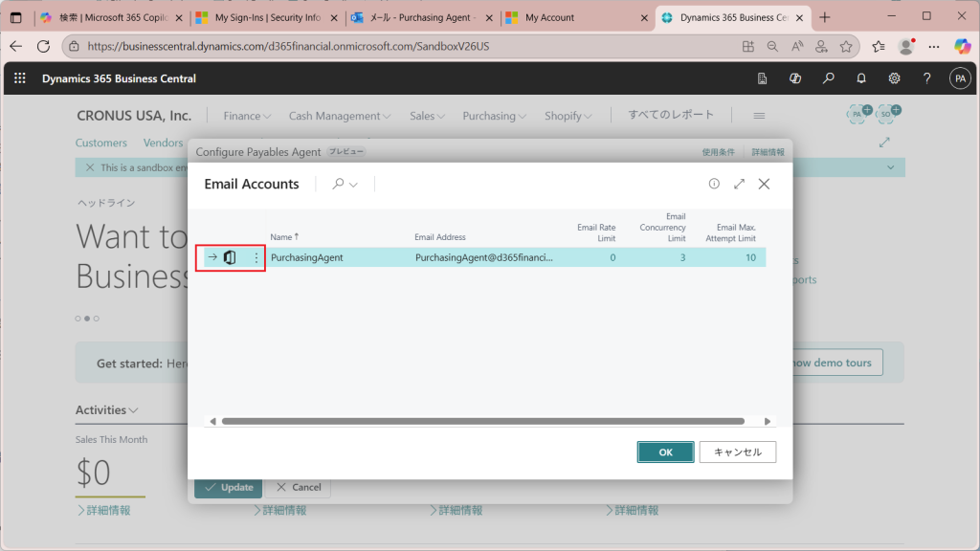This screenshot has height=551, width=980.
Task: Click the Email Concurrency Limit column header
Action: point(662,228)
